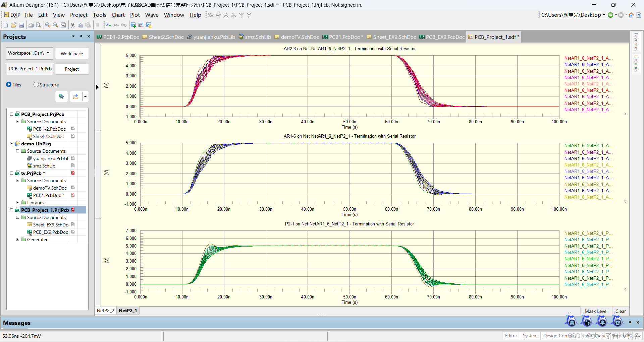Click the green back navigation arrow

[x=610, y=15]
